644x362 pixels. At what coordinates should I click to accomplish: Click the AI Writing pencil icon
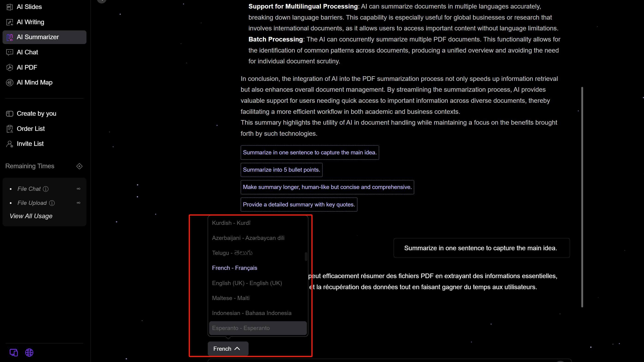tap(9, 22)
